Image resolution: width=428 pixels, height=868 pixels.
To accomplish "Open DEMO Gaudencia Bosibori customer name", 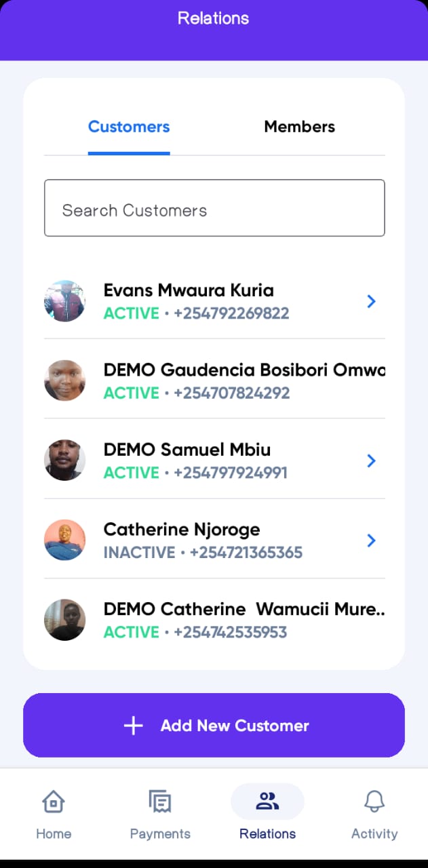I will pos(244,370).
